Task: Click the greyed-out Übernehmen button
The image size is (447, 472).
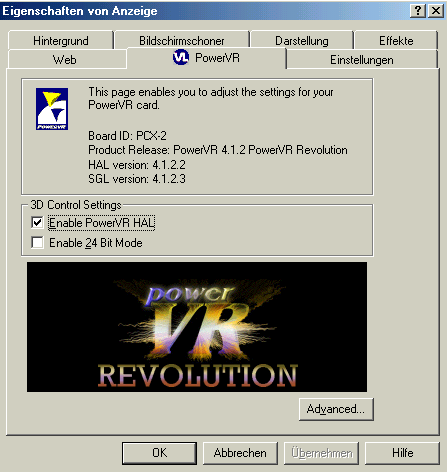Action: (321, 453)
